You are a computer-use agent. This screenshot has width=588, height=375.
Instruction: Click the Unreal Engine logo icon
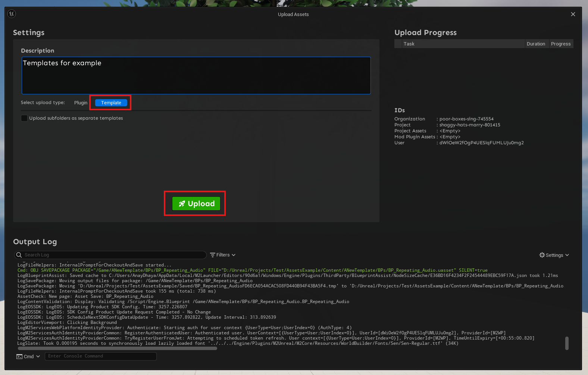coord(12,14)
